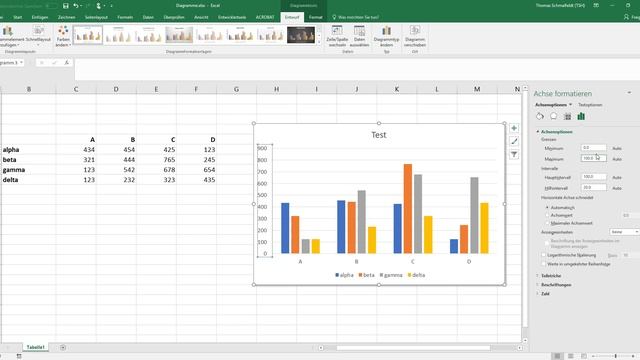Click the Redo arrow icon

click(x=87, y=6)
